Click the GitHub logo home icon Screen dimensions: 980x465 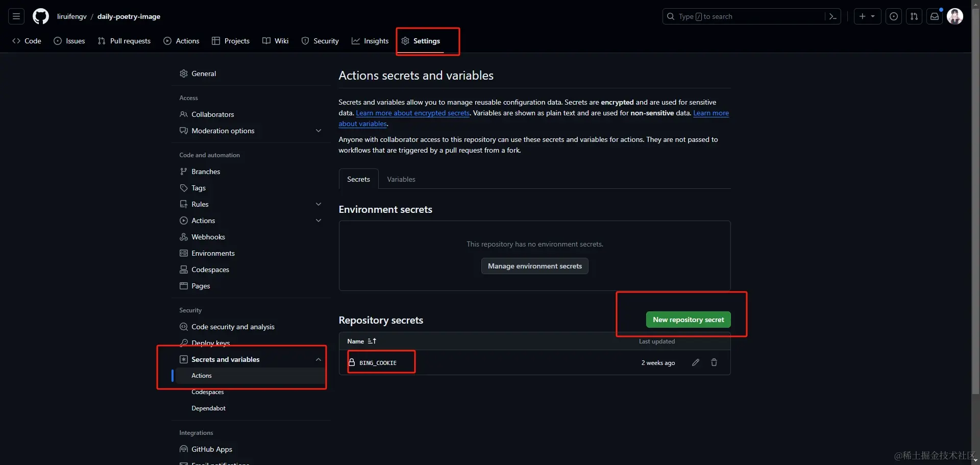point(41,16)
